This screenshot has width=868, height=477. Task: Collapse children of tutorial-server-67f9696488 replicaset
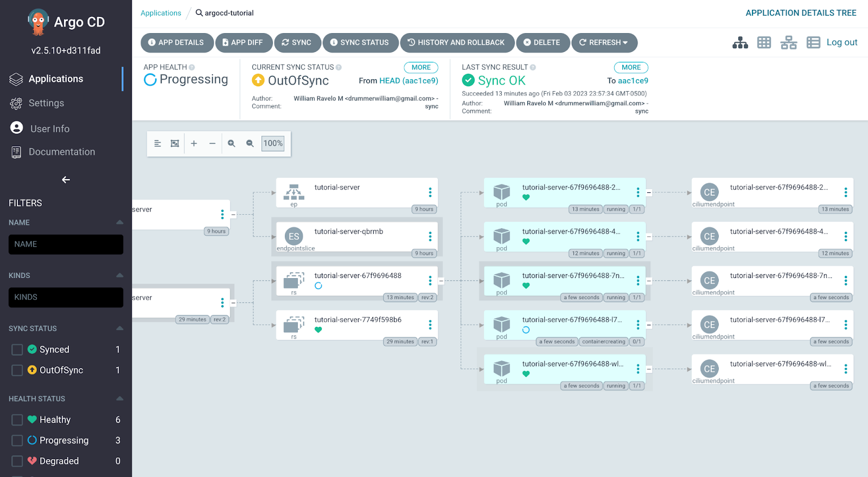(441, 281)
